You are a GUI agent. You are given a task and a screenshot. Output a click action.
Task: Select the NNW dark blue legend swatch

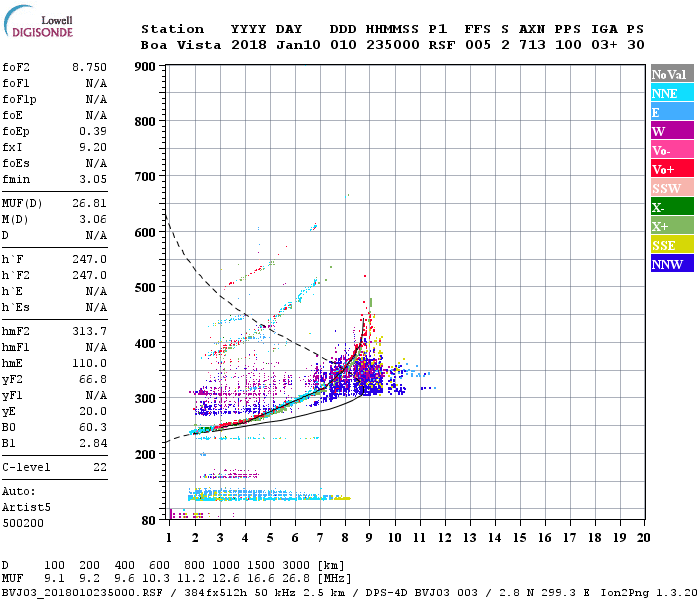tap(672, 263)
